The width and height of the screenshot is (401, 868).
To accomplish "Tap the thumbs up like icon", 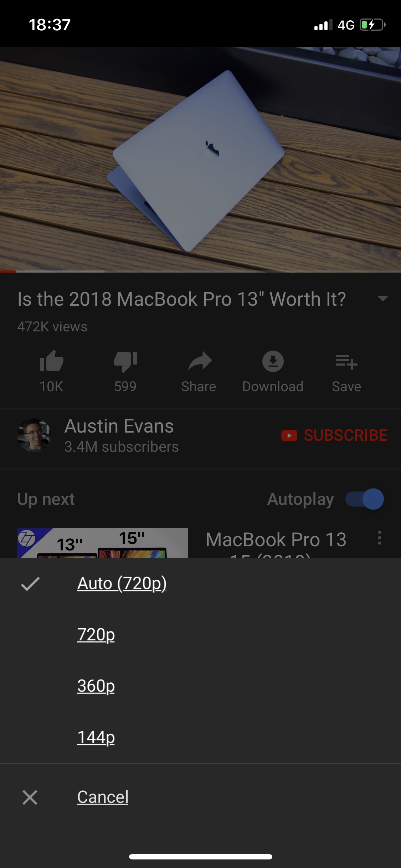I will point(52,361).
